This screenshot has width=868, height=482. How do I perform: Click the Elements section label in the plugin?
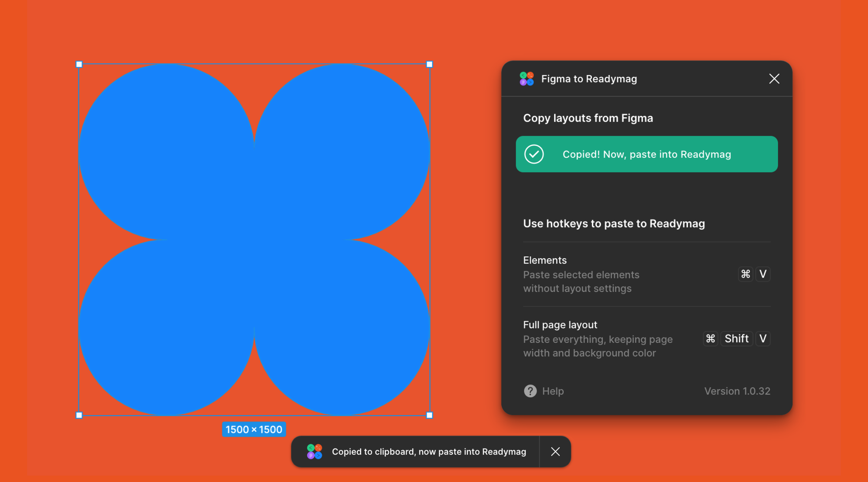pyautogui.click(x=545, y=260)
